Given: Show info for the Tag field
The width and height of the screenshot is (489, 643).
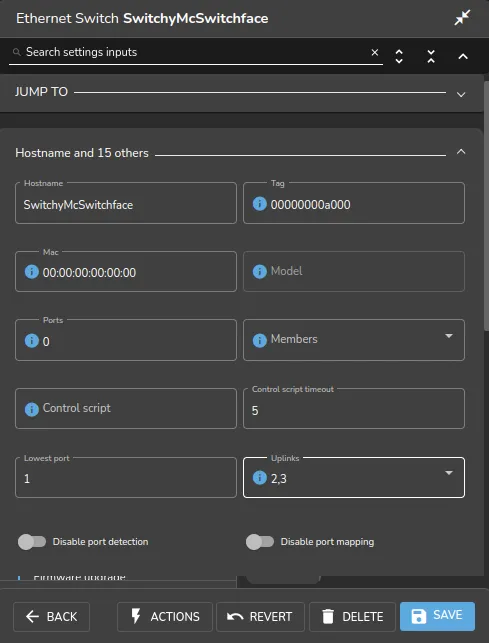Looking at the screenshot, I should pos(260,203).
